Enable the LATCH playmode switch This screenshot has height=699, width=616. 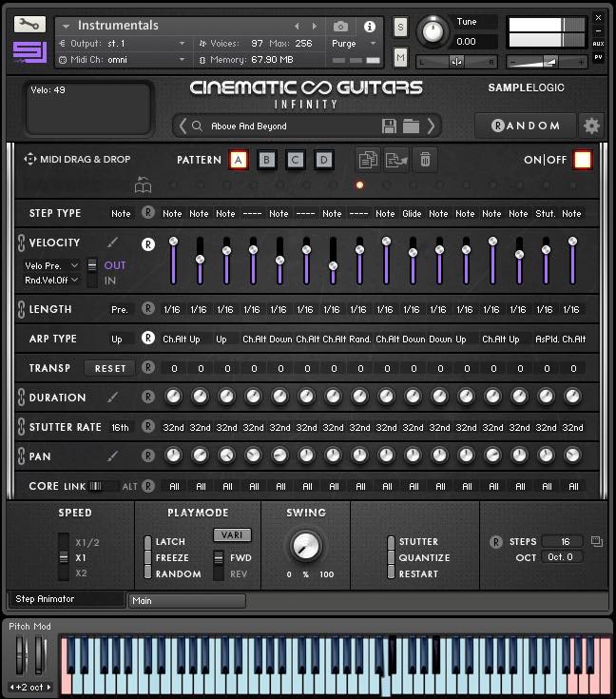click(x=148, y=542)
